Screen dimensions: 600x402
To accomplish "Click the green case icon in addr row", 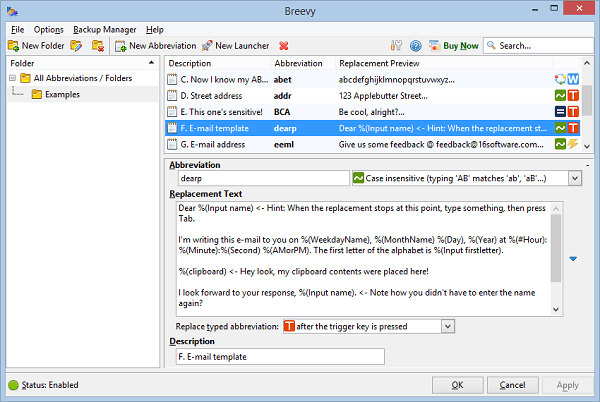I will 560,96.
